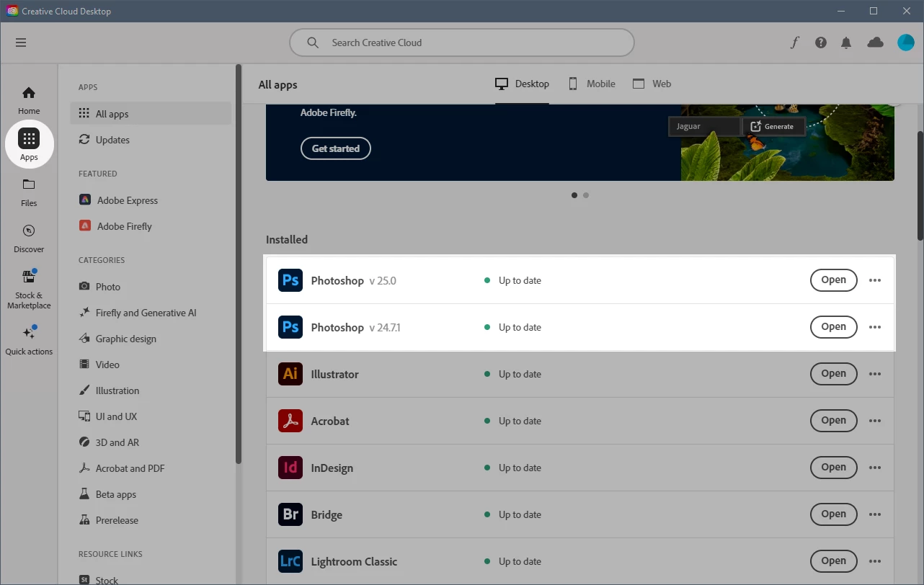The width and height of the screenshot is (924, 585).
Task: Click the Illustrator app icon
Action: click(x=290, y=374)
